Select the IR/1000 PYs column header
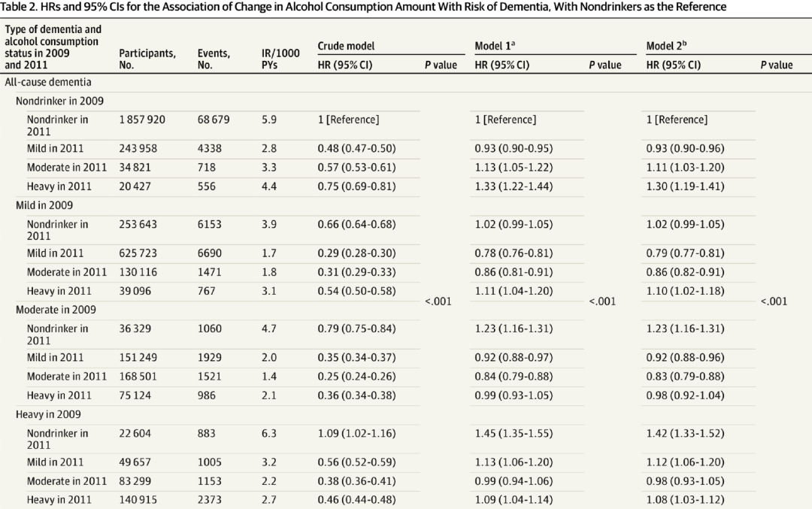 [x=280, y=59]
